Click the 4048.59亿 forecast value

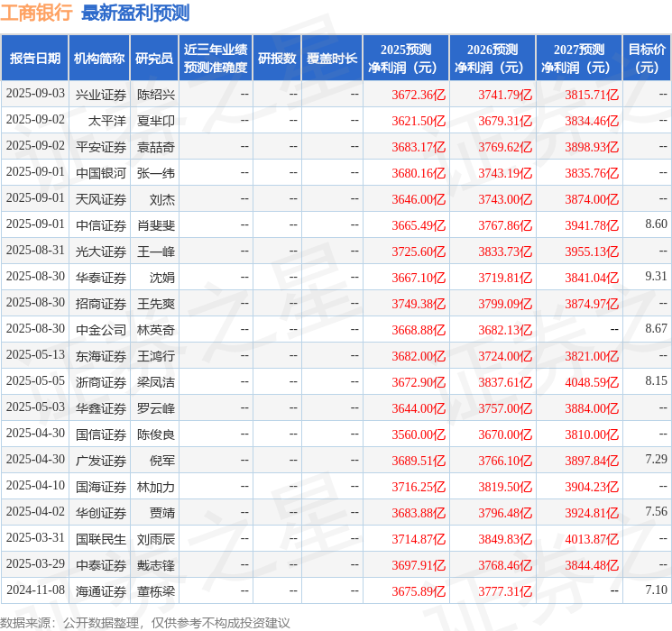[592, 382]
